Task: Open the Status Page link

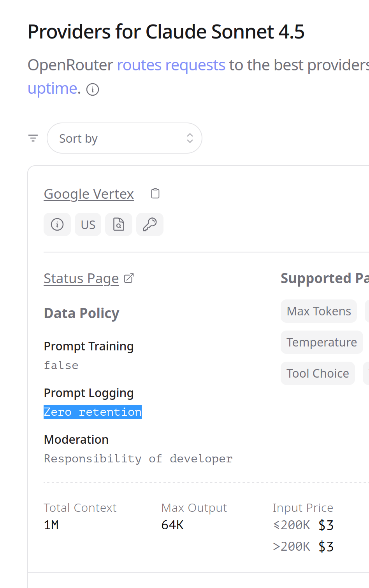Action: click(81, 278)
